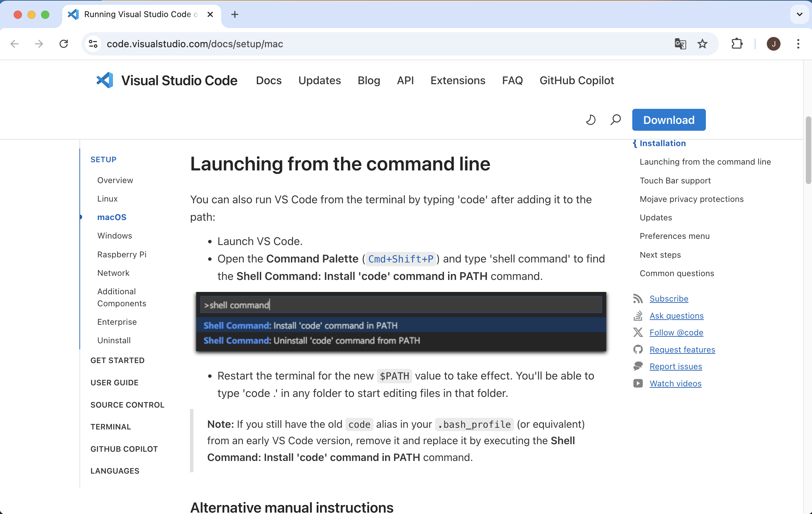The height and width of the screenshot is (514, 812).
Task: Open the Touch Bar support link
Action: coord(675,180)
